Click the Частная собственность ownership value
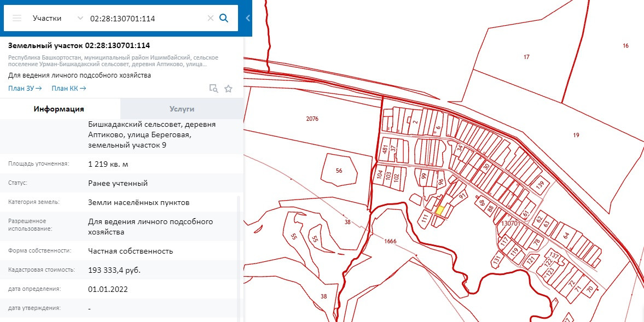Viewport: 644px width, 322px height. [x=130, y=251]
